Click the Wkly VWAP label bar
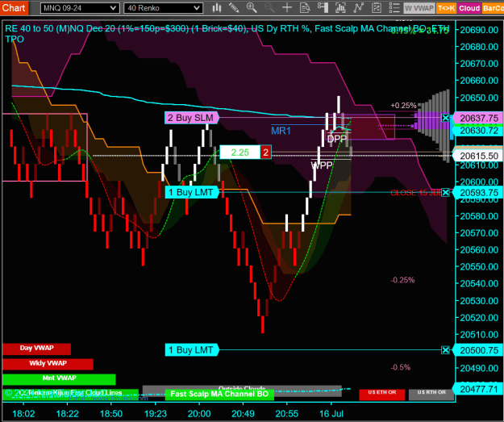 48,364
